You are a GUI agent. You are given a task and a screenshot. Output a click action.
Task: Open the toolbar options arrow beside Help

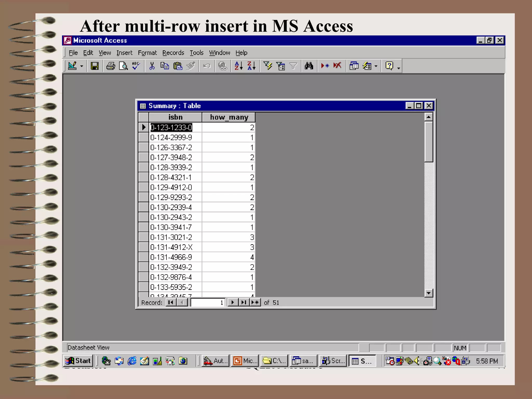399,68
